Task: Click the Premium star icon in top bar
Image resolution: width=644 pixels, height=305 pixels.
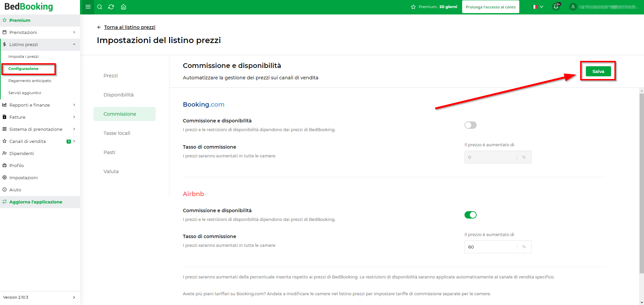Action: click(413, 7)
